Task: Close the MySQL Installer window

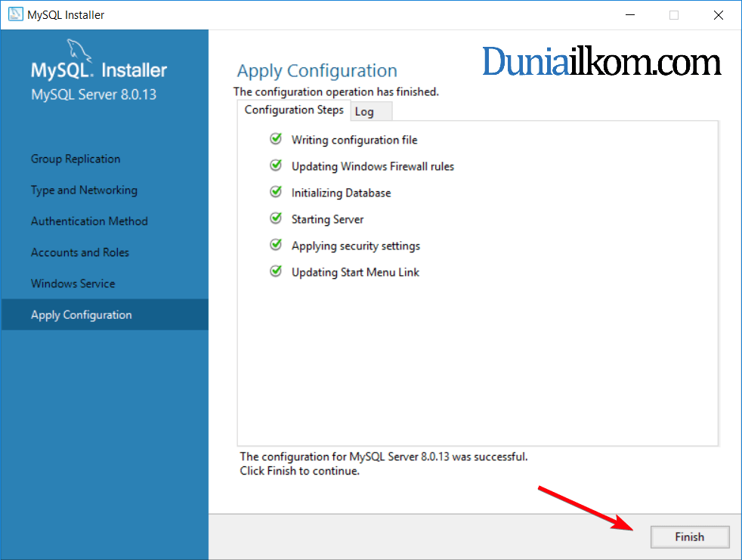Action: pyautogui.click(x=719, y=14)
